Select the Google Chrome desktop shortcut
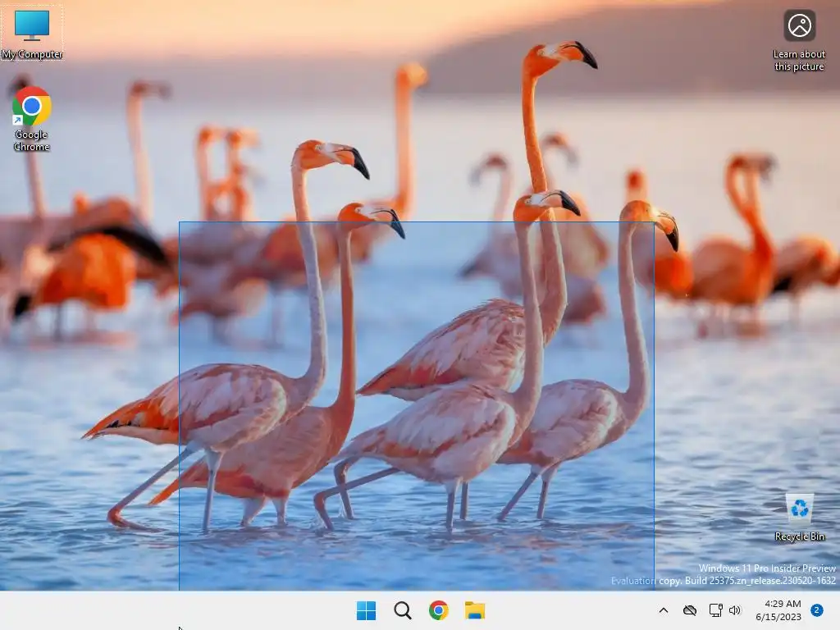The height and width of the screenshot is (630, 840). click(x=32, y=119)
